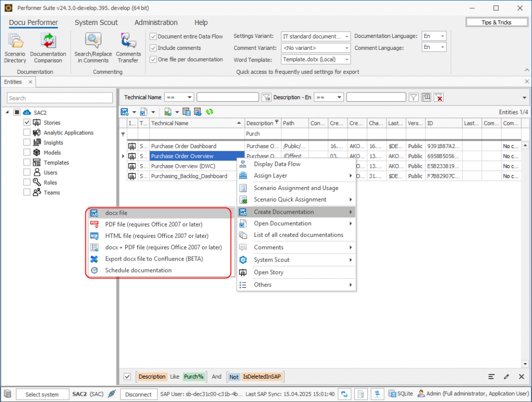Screen dimensions: 532x402
Task: Open the Scenario Directory tool
Action: click(x=15, y=47)
